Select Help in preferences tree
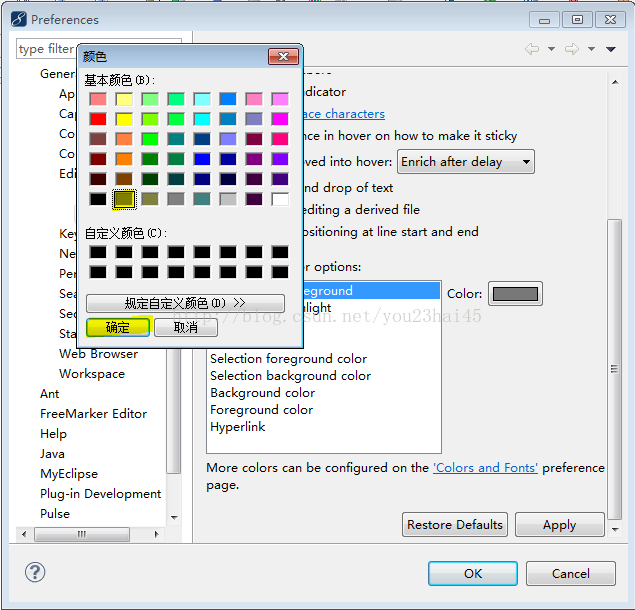This screenshot has height=610, width=635. click(x=53, y=433)
